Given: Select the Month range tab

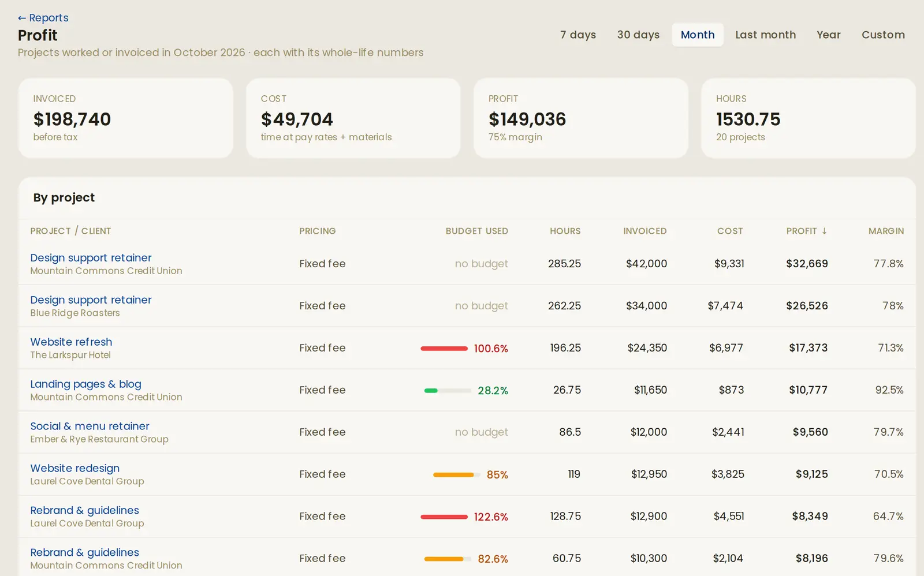Looking at the screenshot, I should [698, 35].
